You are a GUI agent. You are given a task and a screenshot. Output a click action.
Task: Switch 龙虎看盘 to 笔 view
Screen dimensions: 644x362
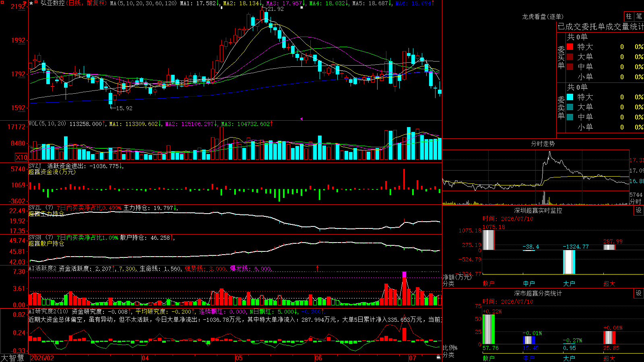click(639, 16)
